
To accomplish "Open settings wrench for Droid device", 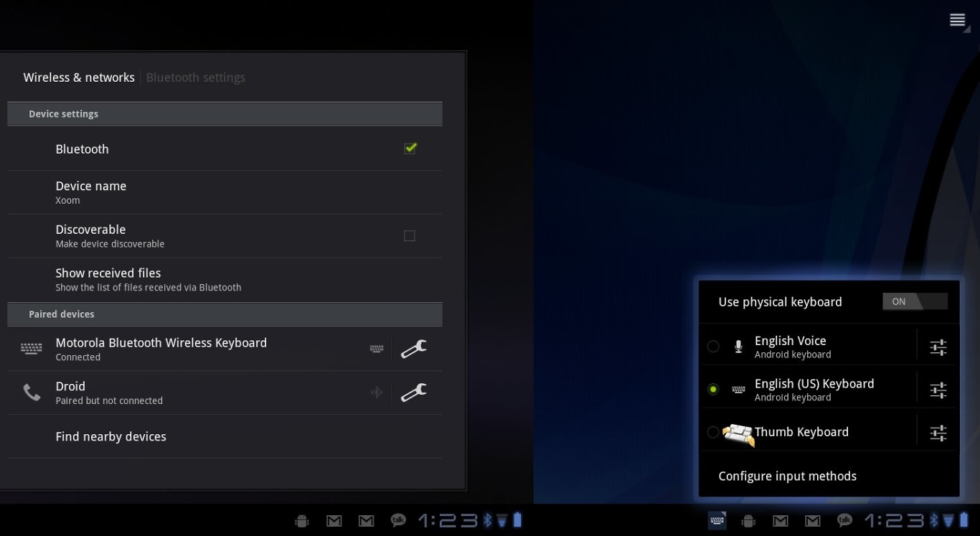I will point(413,392).
